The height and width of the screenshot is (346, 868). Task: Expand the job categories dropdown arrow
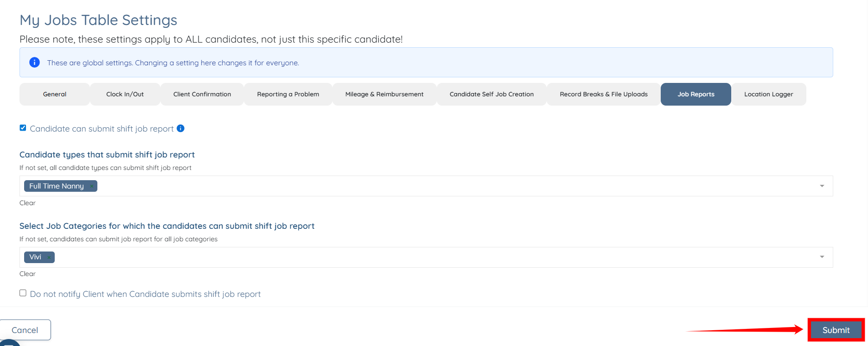pos(822,257)
